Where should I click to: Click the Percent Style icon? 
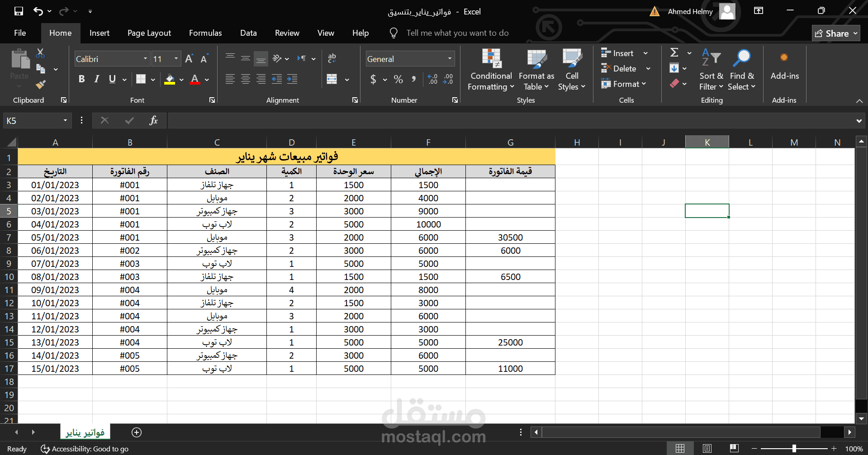coord(398,80)
